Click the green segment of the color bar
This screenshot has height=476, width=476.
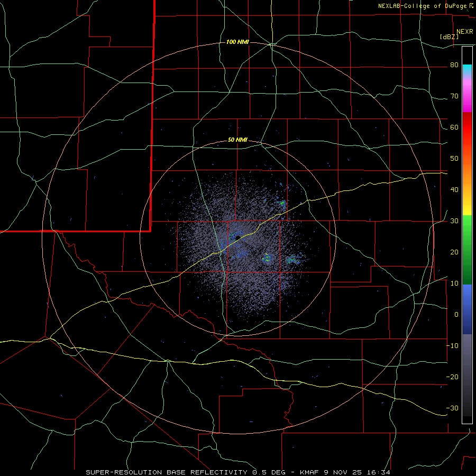click(467, 250)
